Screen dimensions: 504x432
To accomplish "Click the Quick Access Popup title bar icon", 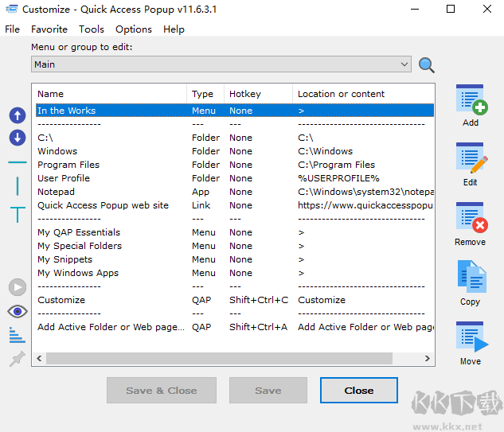I will (12, 9).
